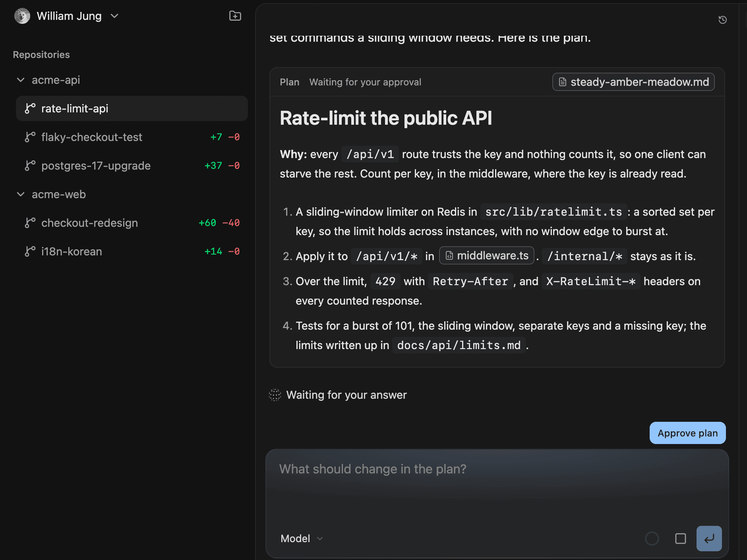Select the postgres-17-upgrade branch
Screen dimensions: 747x560
(x=132, y=166)
